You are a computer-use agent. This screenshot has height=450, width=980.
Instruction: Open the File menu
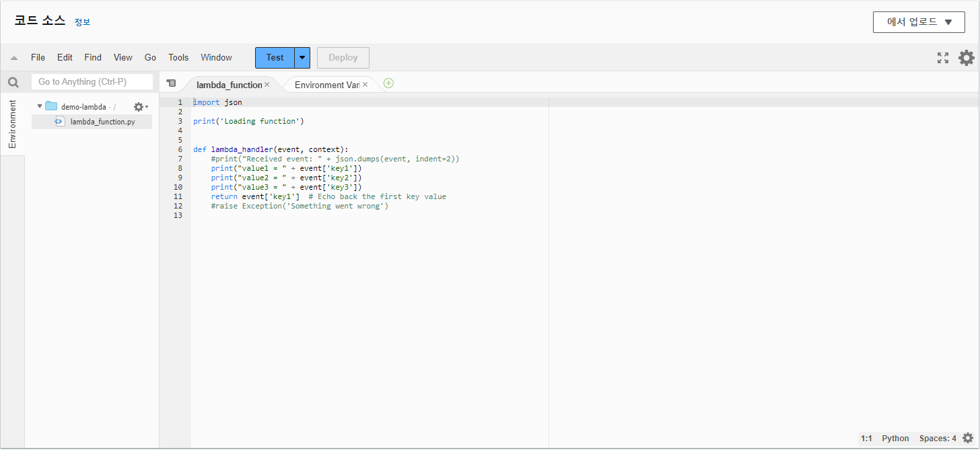pos(38,58)
